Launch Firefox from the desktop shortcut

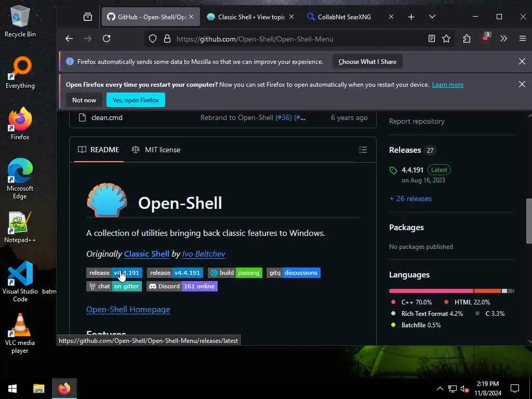coord(20,124)
